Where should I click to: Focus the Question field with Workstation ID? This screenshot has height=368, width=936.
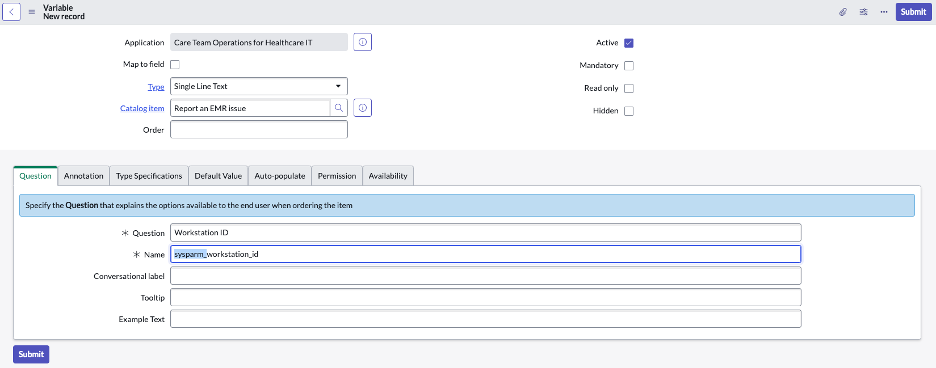485,232
